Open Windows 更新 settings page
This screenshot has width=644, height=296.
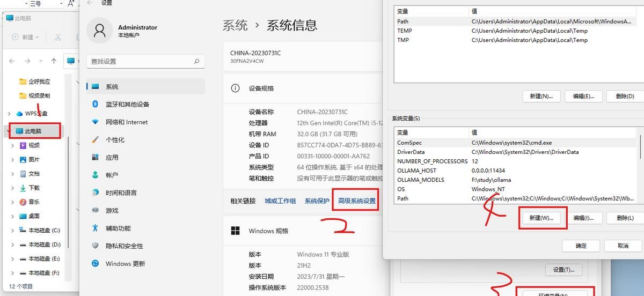(125, 263)
